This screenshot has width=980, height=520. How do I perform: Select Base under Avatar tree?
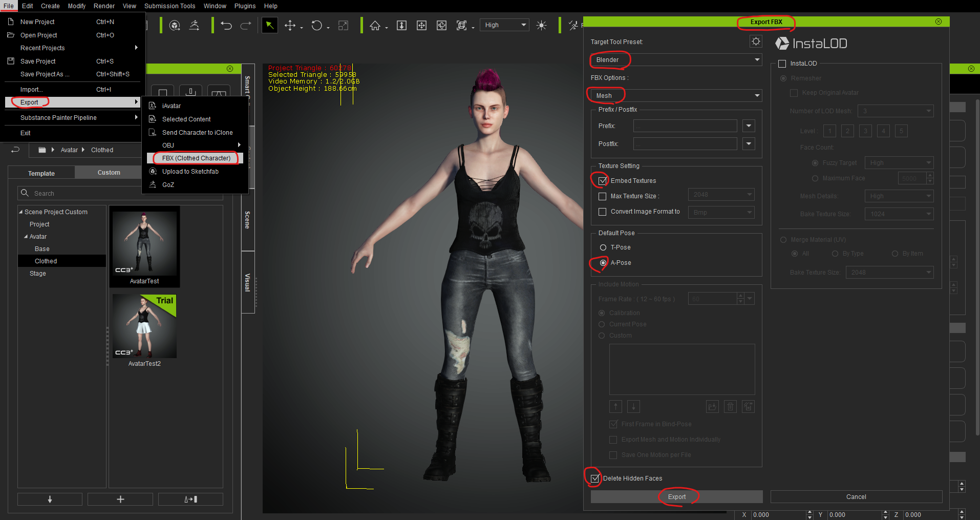pyautogui.click(x=42, y=248)
